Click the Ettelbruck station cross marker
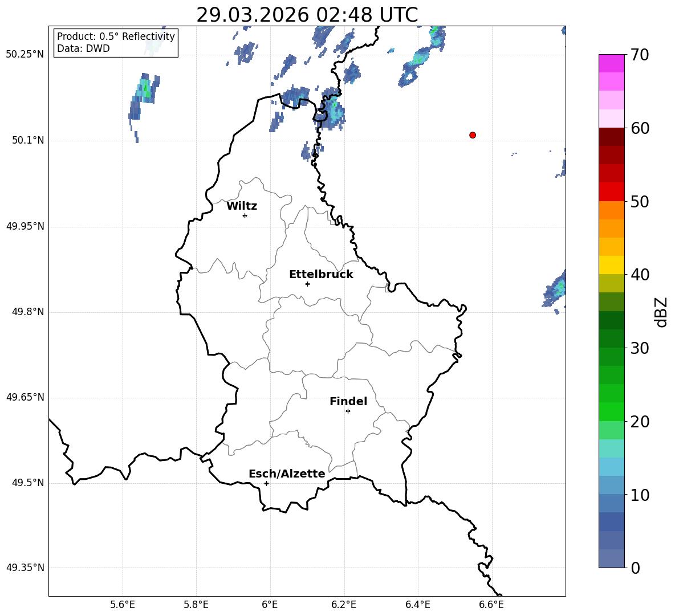675x616 pixels. 307,284
